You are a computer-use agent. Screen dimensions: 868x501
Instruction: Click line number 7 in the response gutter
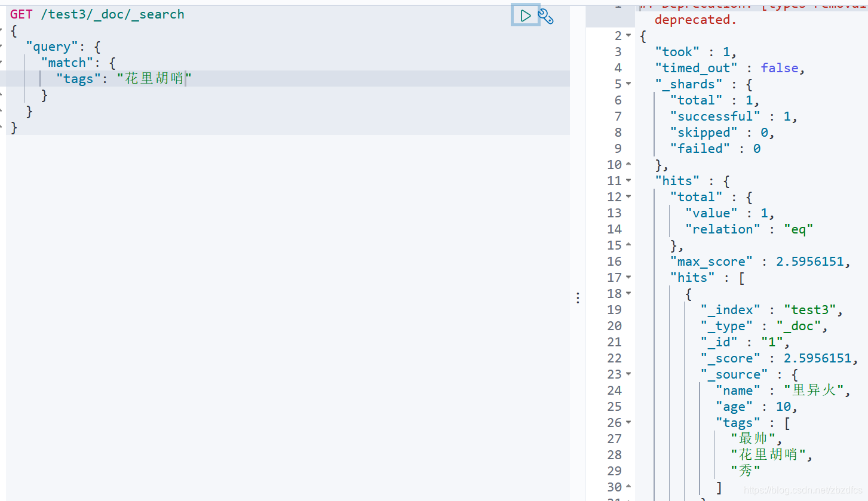(618, 116)
